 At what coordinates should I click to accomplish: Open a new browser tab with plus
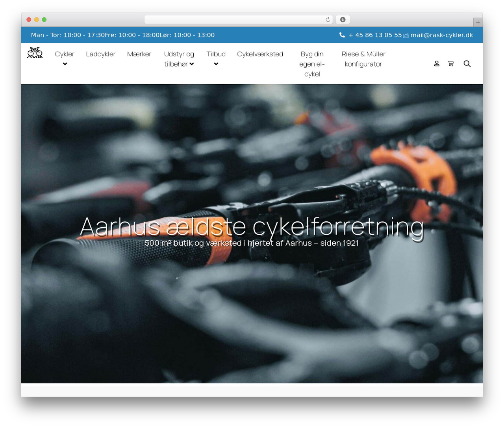click(x=478, y=22)
